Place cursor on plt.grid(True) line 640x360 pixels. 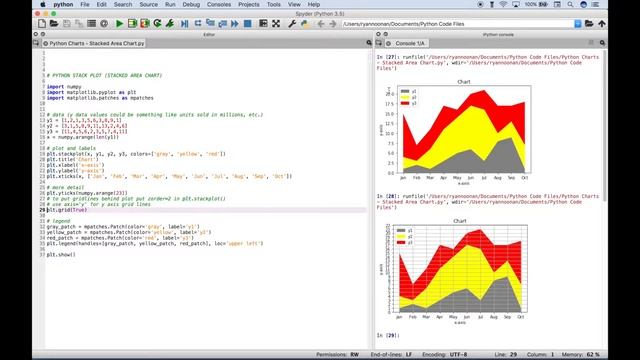tap(67, 210)
